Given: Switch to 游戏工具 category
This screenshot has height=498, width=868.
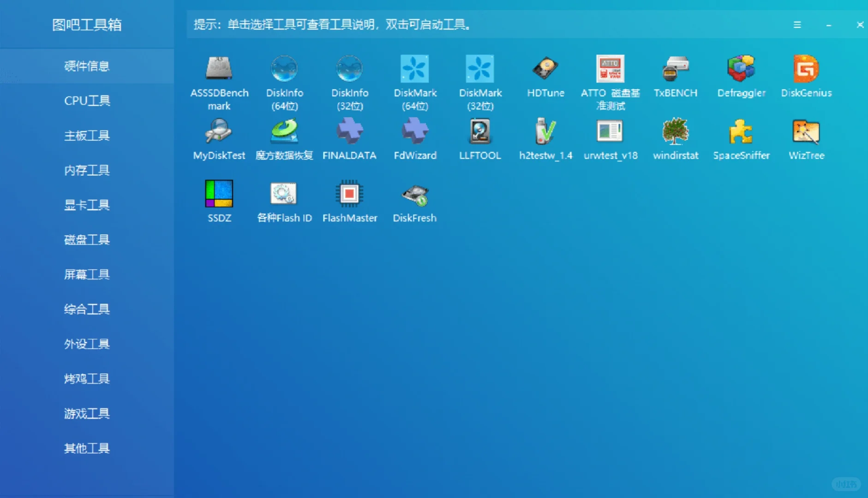Looking at the screenshot, I should (x=87, y=413).
